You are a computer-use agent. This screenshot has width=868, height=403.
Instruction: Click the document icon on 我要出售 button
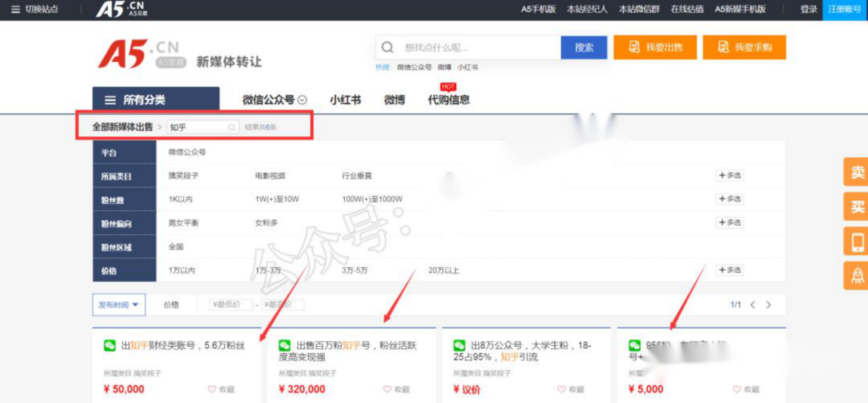[x=634, y=47]
